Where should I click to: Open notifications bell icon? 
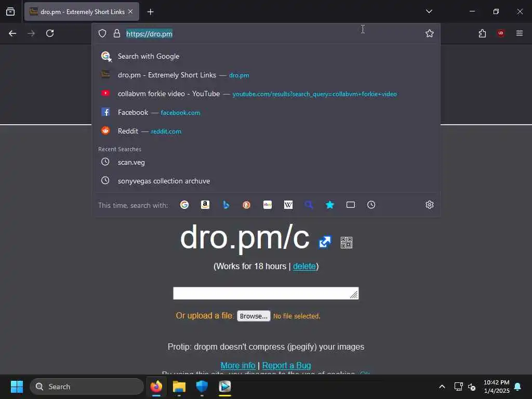[x=518, y=387]
